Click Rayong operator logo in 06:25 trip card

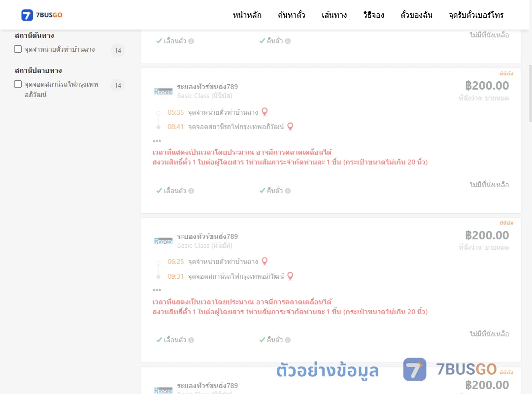[x=163, y=241]
